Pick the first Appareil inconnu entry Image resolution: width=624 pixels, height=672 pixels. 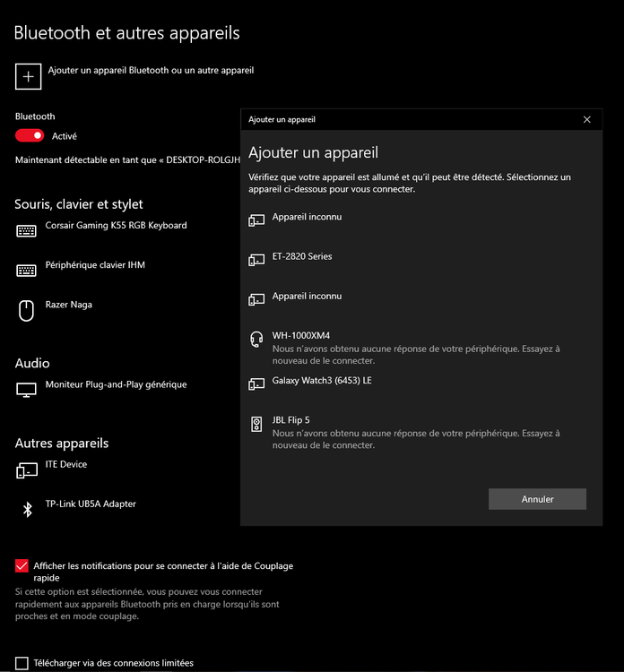pos(307,218)
